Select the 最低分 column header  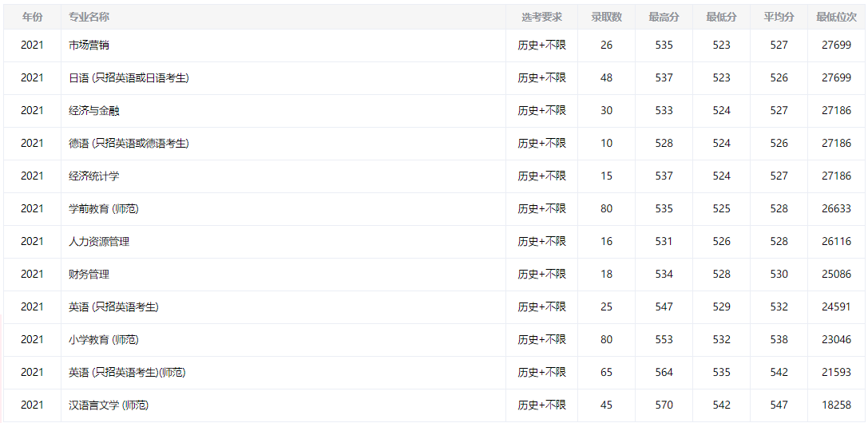pos(721,17)
